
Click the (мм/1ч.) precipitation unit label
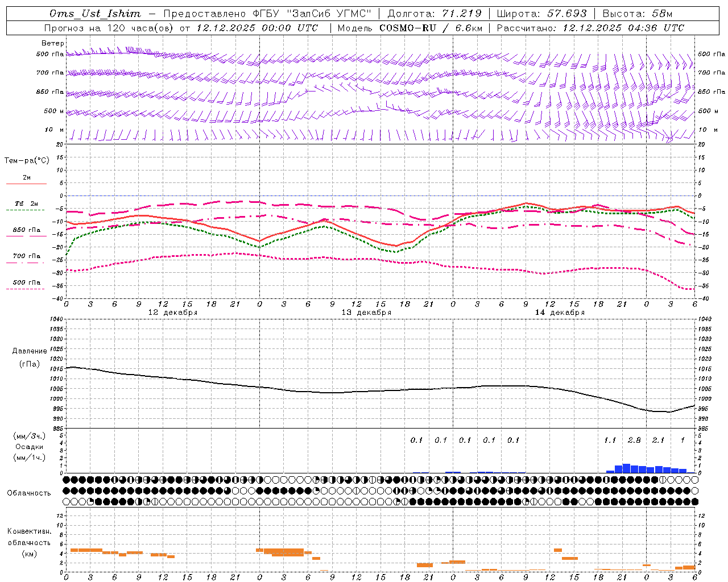point(30,458)
